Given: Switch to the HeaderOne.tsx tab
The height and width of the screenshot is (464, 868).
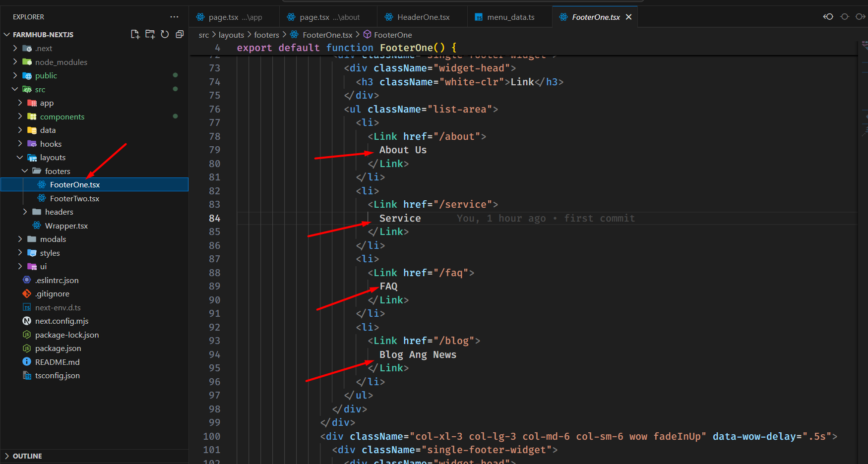Looking at the screenshot, I should (423, 17).
